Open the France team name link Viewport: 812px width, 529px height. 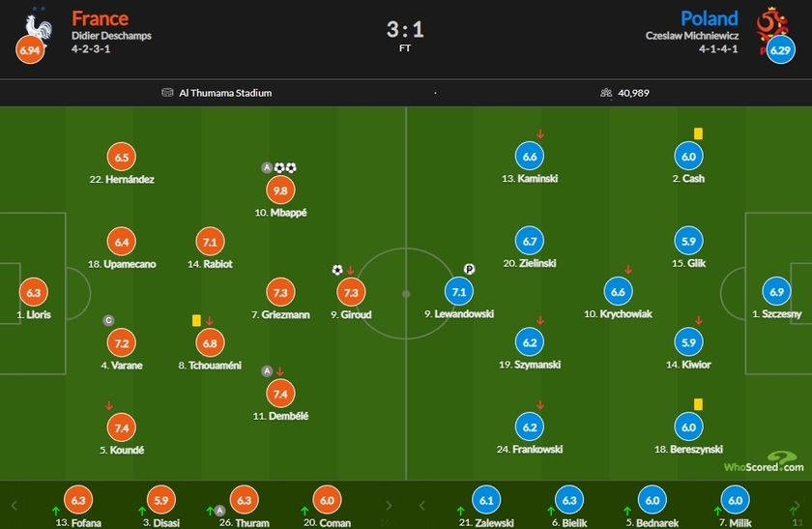100,18
